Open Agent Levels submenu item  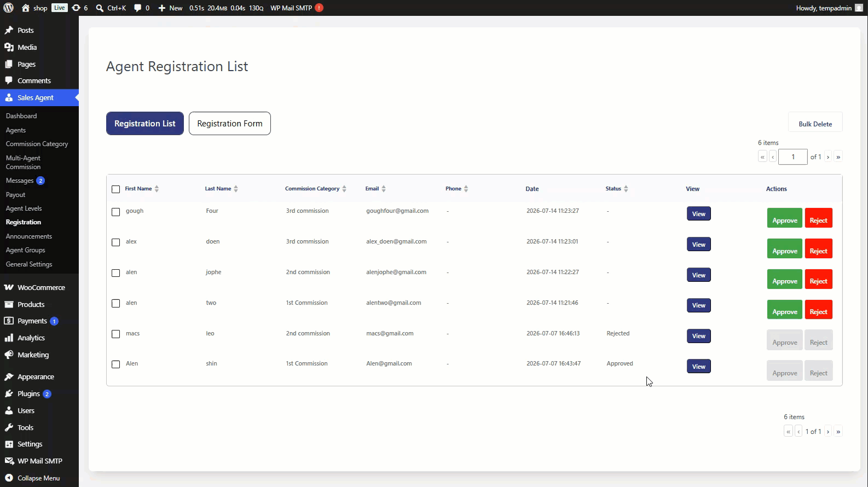pyautogui.click(x=24, y=208)
